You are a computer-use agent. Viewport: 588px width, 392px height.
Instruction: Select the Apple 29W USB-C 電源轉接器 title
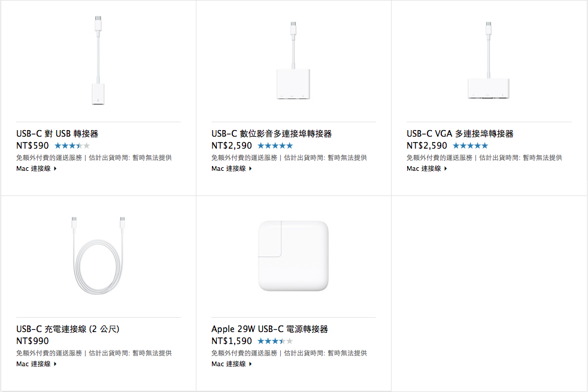tap(269, 329)
